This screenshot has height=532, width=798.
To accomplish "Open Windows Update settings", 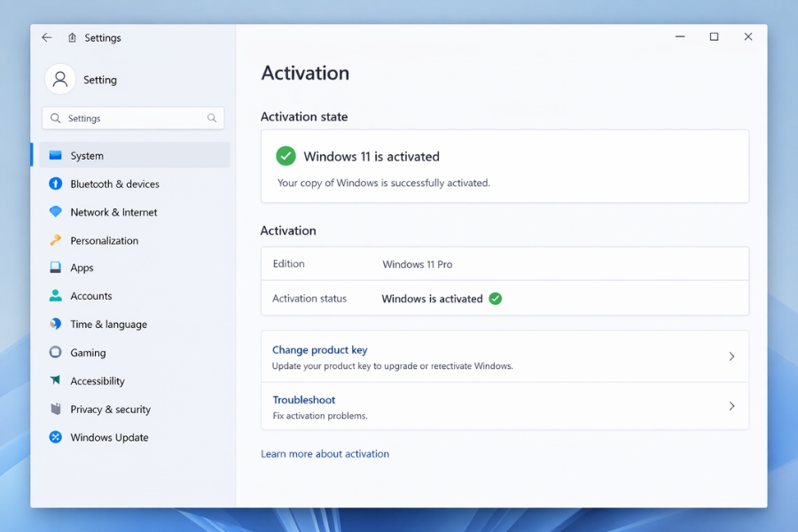I will pos(111,437).
